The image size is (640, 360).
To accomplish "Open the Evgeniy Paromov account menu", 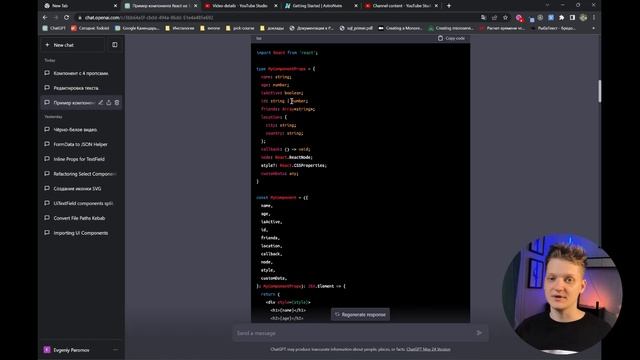I will tap(81, 350).
